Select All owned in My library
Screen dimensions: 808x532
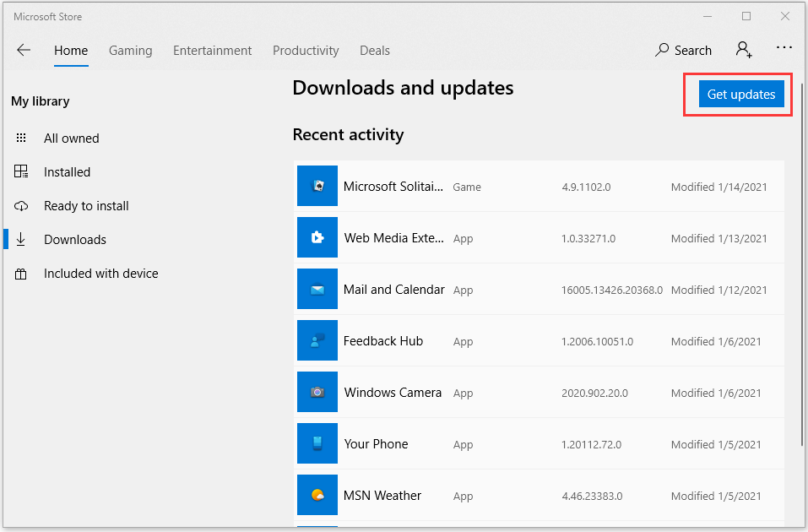71,138
